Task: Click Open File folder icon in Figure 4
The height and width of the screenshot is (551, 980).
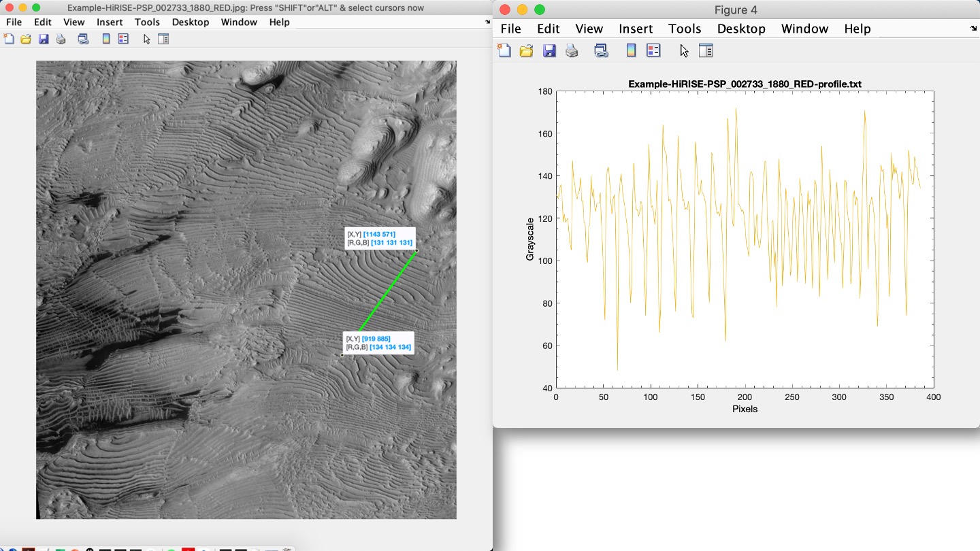Action: 526,51
